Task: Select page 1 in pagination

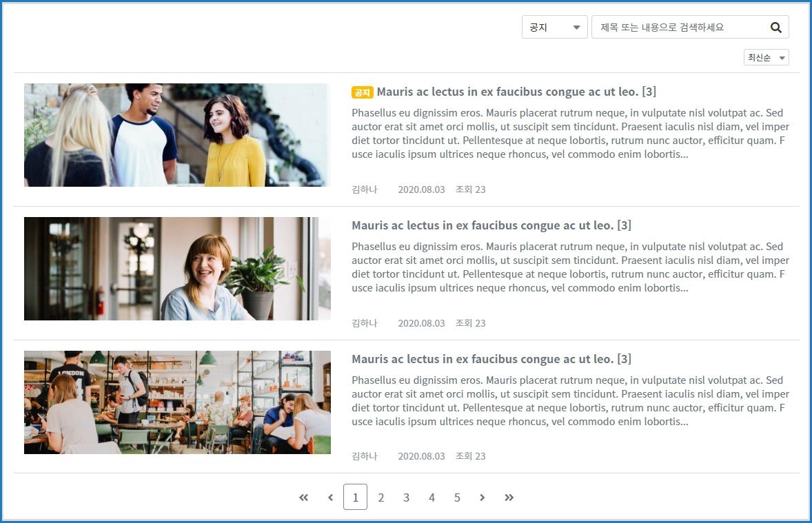Action: 355,498
